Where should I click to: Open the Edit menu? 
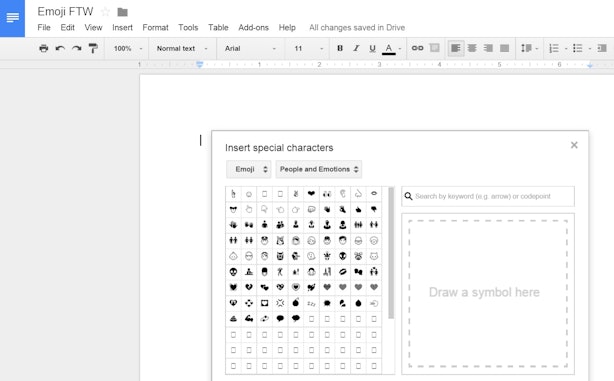pyautogui.click(x=67, y=27)
